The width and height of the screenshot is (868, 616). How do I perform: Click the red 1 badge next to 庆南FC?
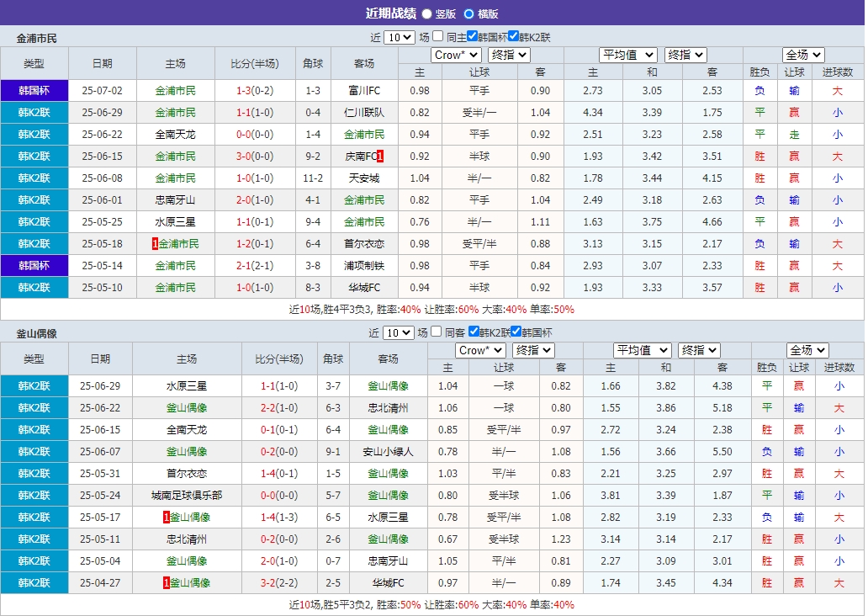[x=380, y=156]
